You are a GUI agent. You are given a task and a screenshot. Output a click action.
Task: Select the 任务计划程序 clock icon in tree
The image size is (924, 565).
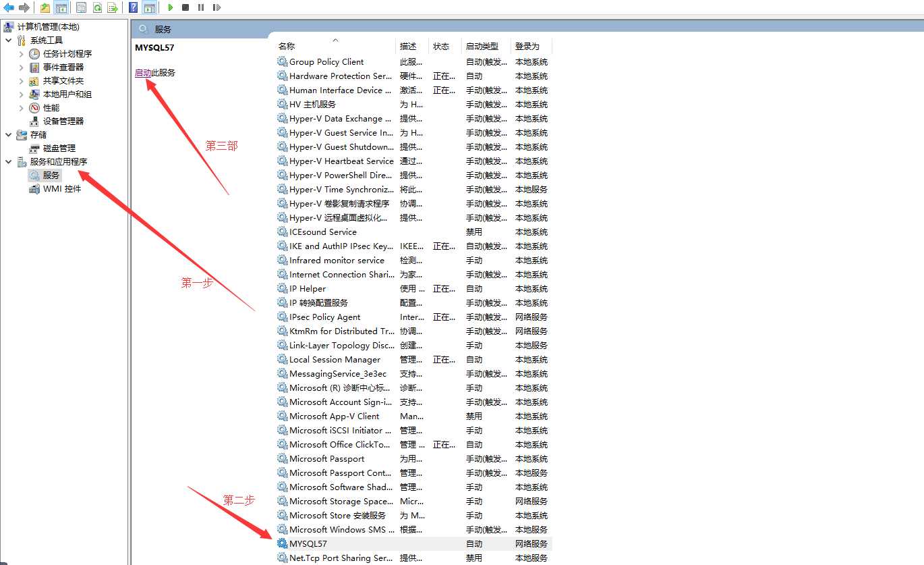tap(34, 54)
